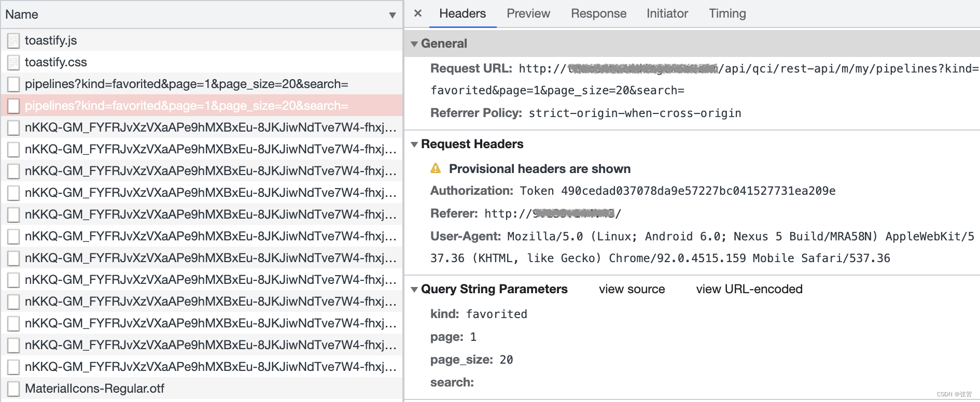Open the Name column sort dropdown arrow
This screenshot has width=980, height=402.
click(x=393, y=15)
